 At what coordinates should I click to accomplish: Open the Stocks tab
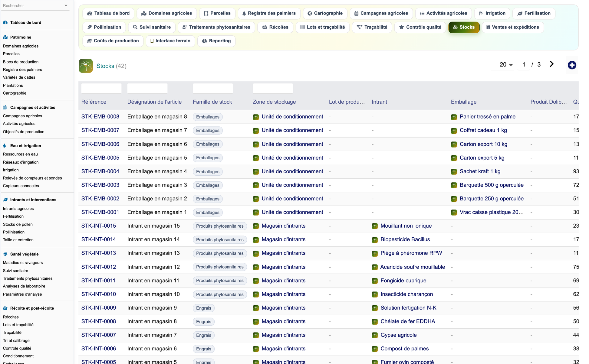pos(464,27)
